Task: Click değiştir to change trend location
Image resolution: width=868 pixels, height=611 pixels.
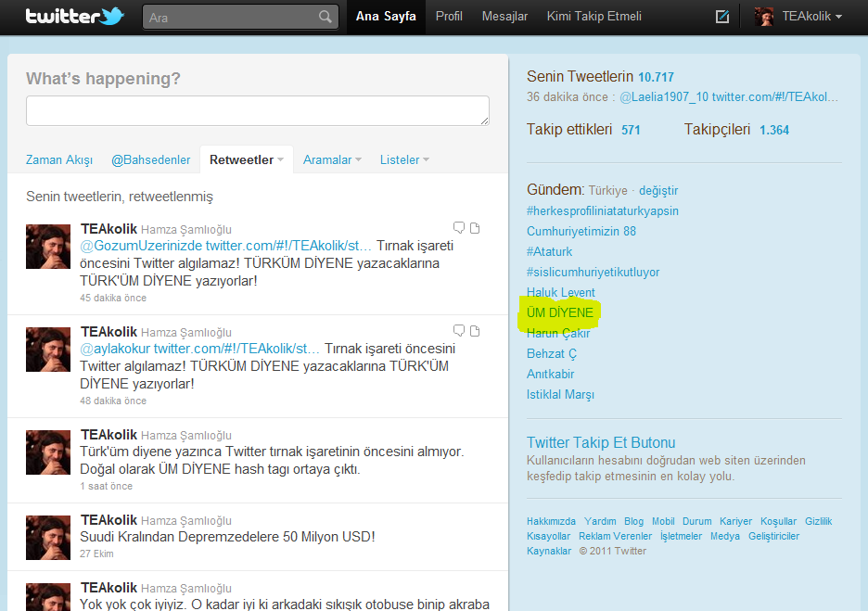Action: [658, 190]
